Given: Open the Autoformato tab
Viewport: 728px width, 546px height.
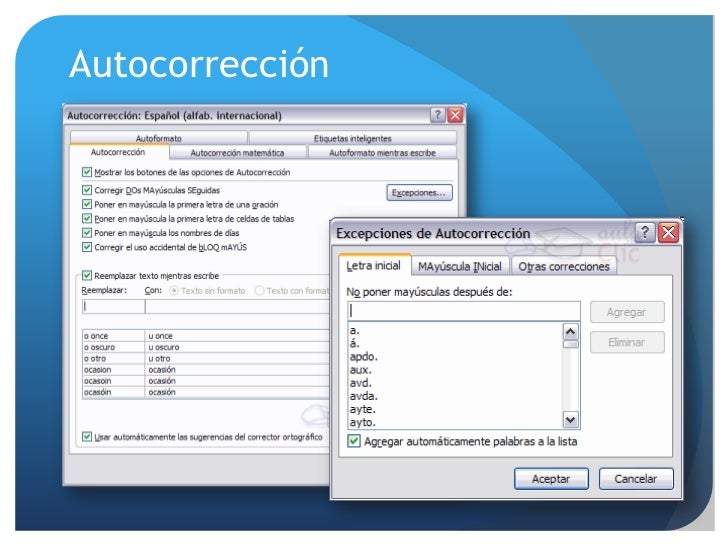Looking at the screenshot, I should coord(158,138).
